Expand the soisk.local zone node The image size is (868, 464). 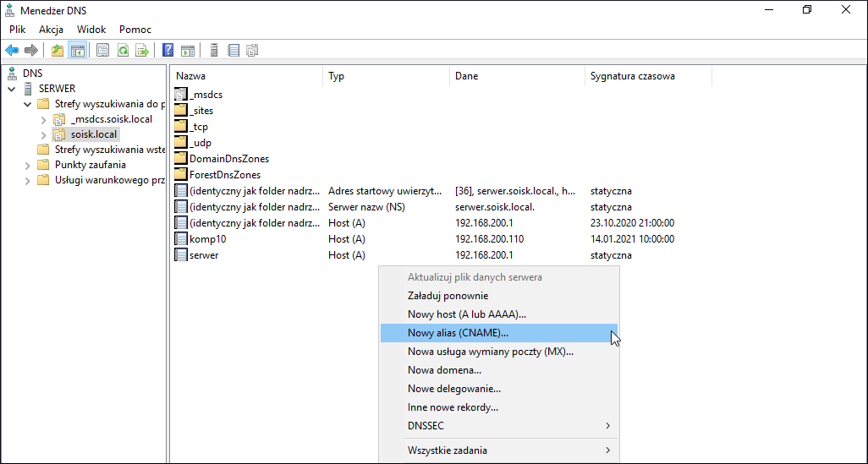coord(43,134)
